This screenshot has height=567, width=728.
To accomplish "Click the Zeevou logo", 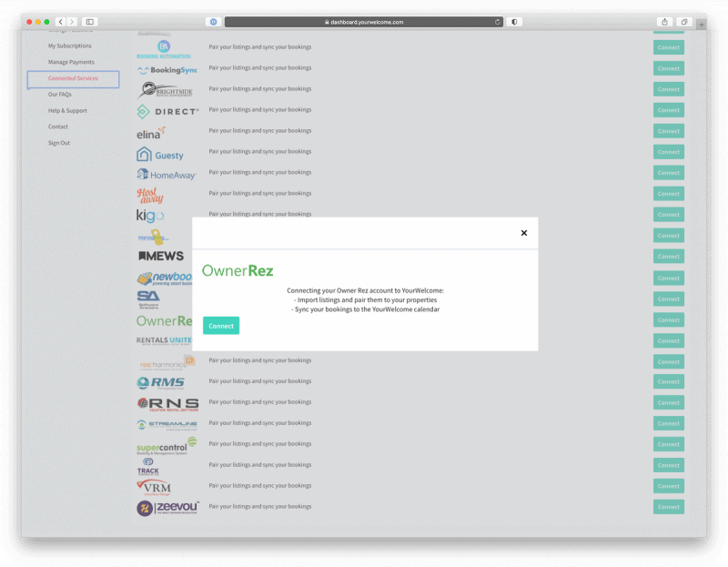I will [x=167, y=507].
